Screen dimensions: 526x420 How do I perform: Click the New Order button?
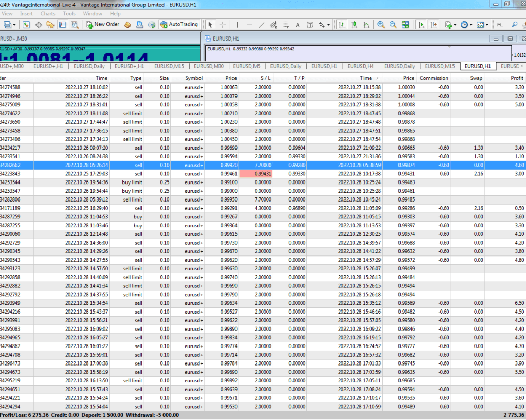[103, 24]
